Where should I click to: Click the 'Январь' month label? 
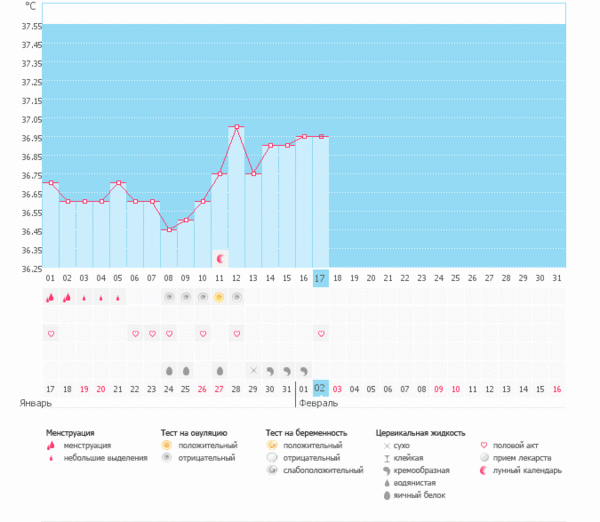(x=36, y=403)
